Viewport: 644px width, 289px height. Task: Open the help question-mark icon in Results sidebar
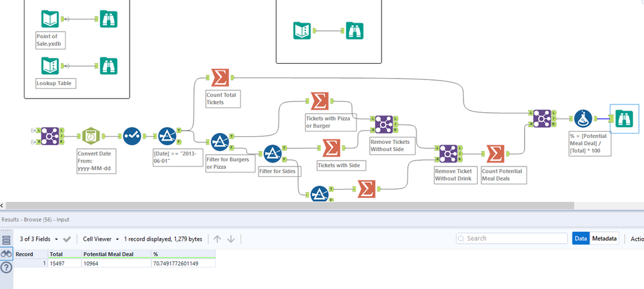[6, 268]
